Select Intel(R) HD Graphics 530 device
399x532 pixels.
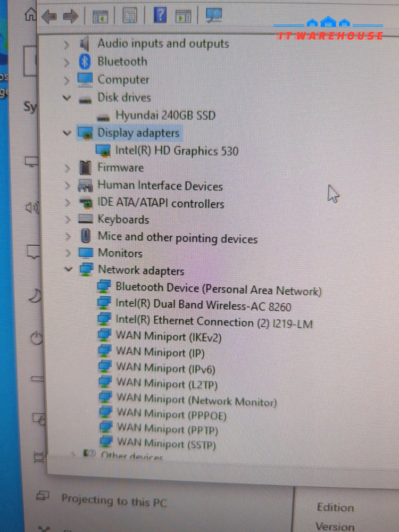coord(177,151)
